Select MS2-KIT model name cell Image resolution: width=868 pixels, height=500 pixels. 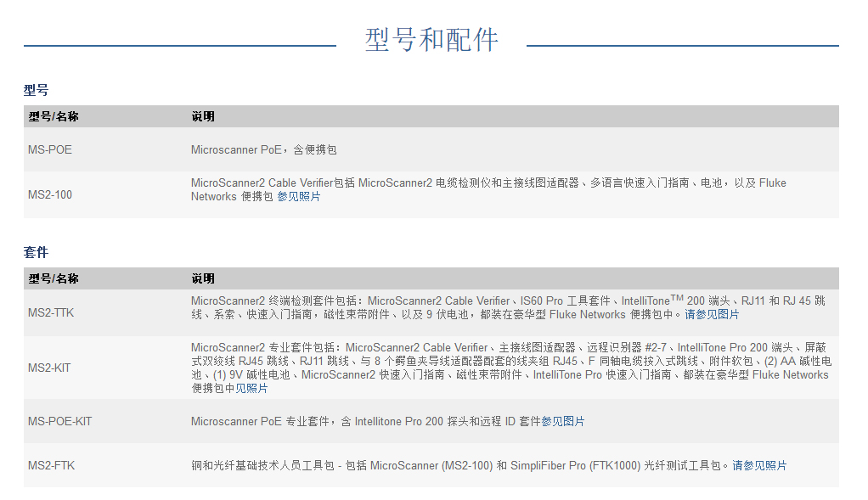[x=49, y=368]
